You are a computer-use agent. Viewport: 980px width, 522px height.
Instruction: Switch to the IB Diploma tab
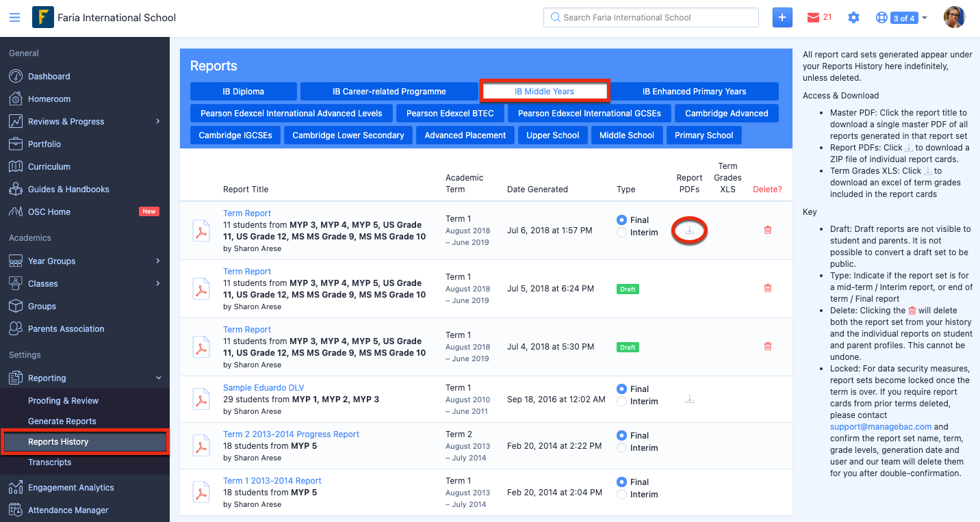click(x=243, y=91)
